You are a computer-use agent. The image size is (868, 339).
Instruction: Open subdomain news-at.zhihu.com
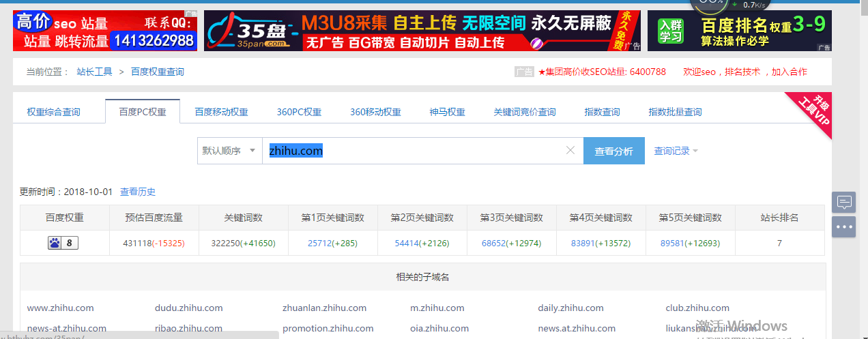point(67,328)
